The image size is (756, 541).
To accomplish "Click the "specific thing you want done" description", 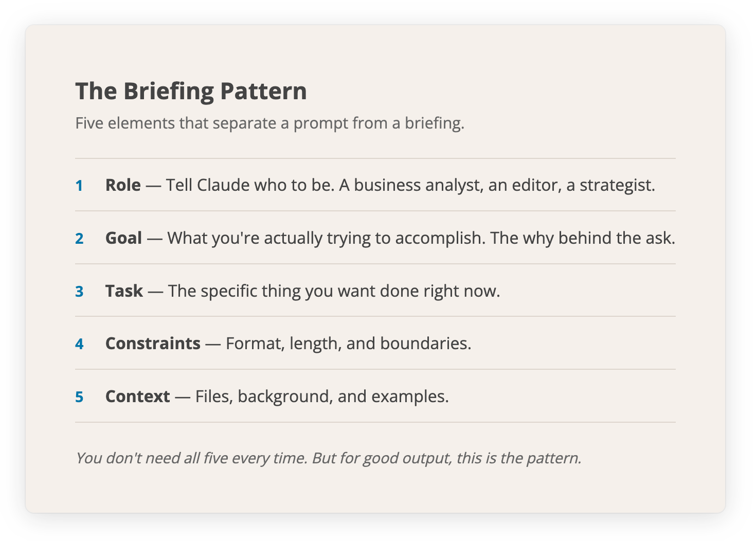I will [334, 291].
